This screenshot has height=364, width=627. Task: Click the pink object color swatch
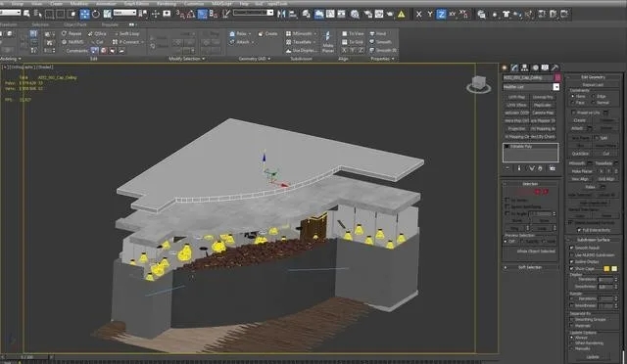(x=557, y=77)
